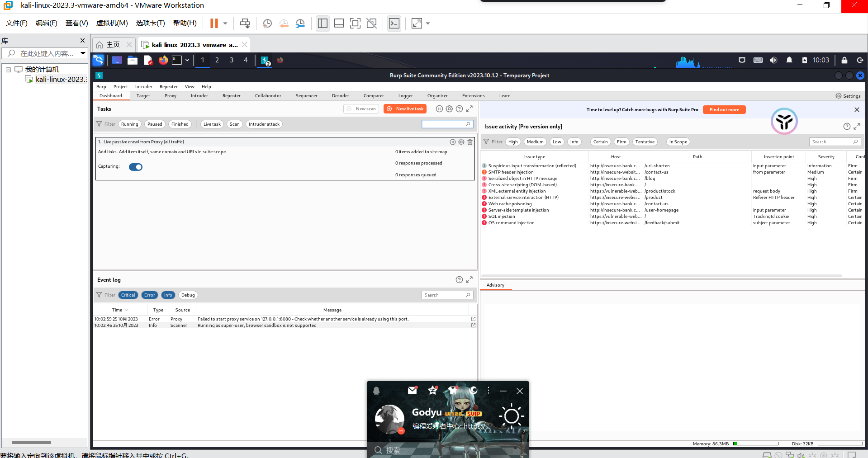868x458 pixels.
Task: Click Issue activity search field
Action: (x=835, y=142)
